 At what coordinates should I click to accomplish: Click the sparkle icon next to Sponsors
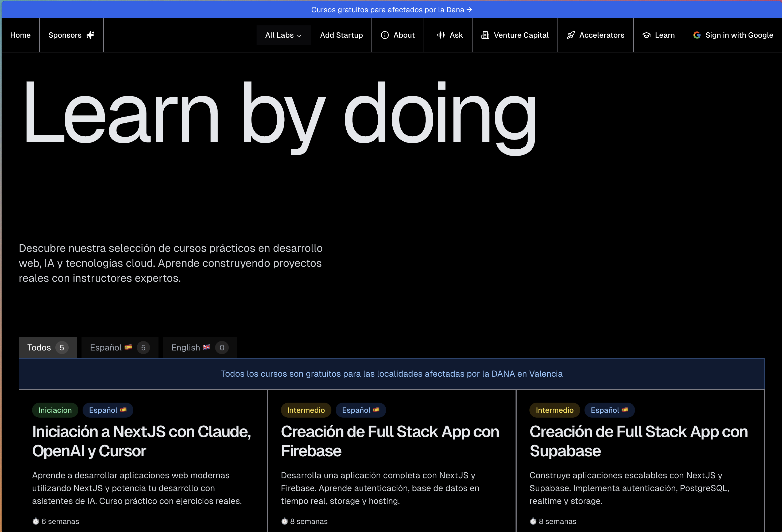click(x=90, y=35)
